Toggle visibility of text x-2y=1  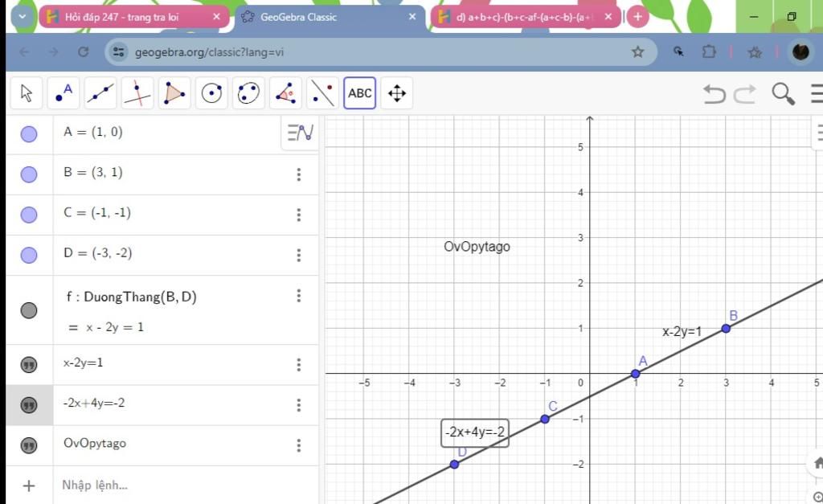click(x=29, y=364)
